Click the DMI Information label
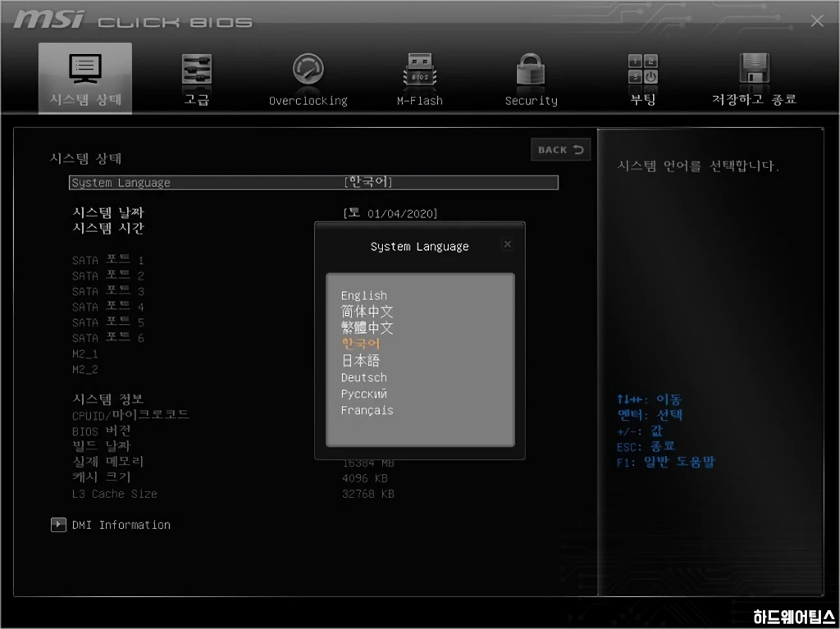 pos(121,525)
